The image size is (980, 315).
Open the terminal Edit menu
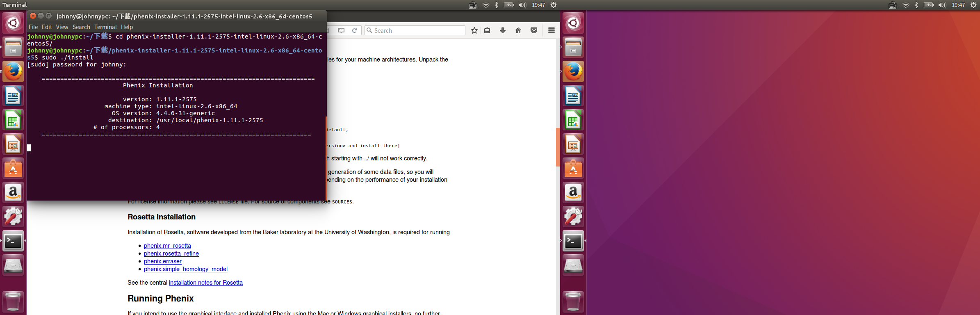click(47, 27)
